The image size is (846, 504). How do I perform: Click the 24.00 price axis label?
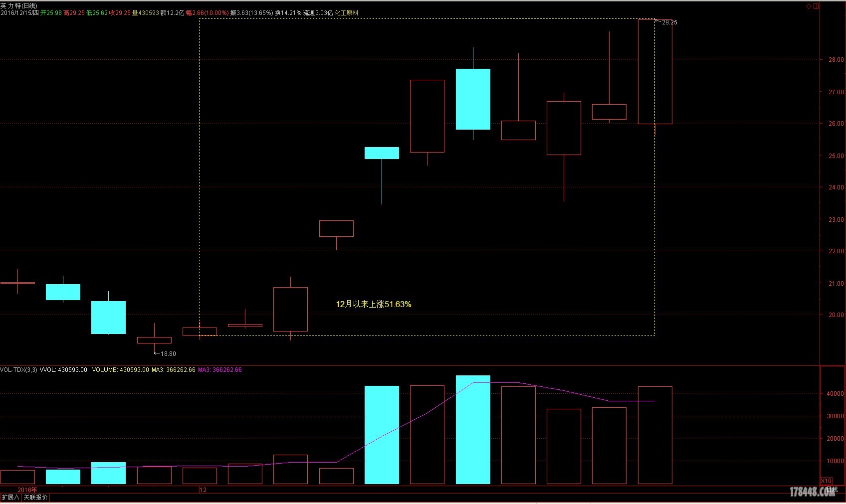coord(836,187)
